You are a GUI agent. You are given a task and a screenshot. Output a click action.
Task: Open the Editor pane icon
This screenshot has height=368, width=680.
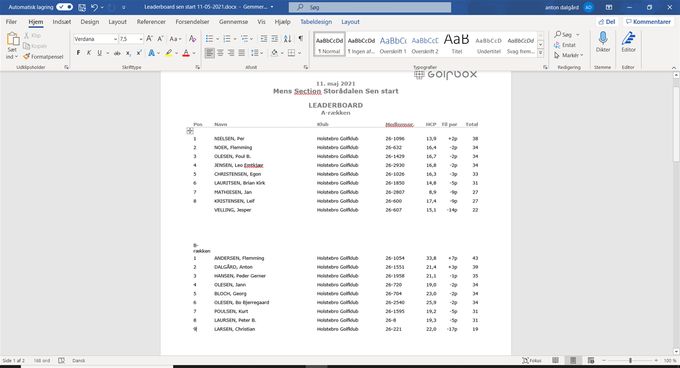(x=628, y=42)
